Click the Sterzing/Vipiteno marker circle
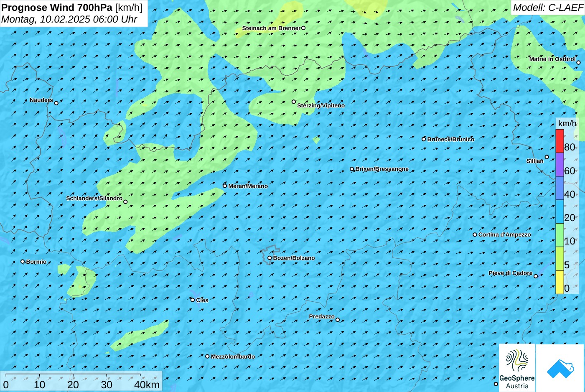This screenshot has height=392, width=585. tap(294, 102)
